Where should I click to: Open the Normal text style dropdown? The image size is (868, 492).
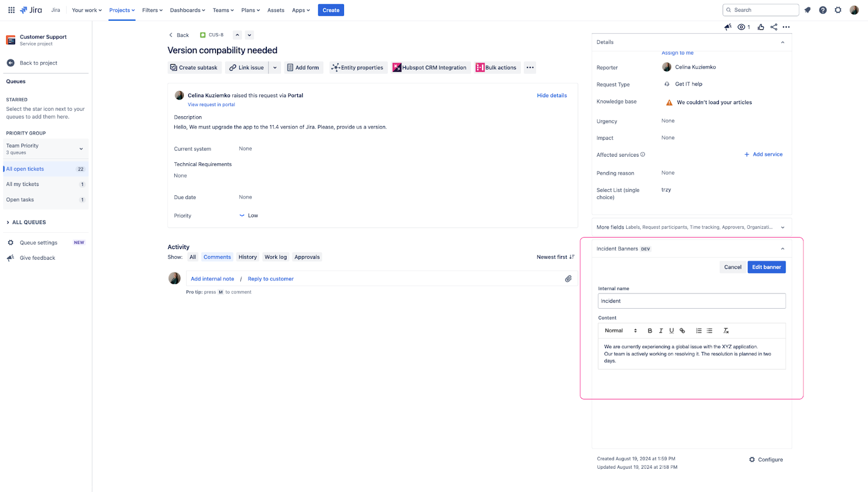621,331
